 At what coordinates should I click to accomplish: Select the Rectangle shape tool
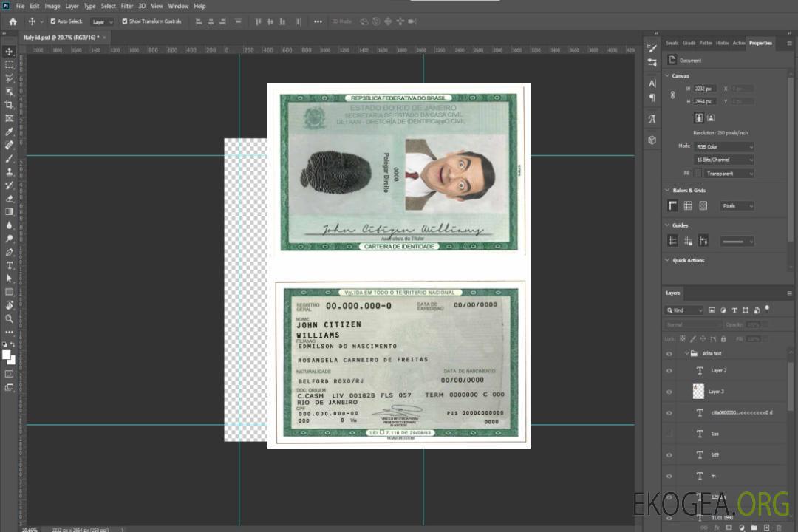tap(9, 292)
